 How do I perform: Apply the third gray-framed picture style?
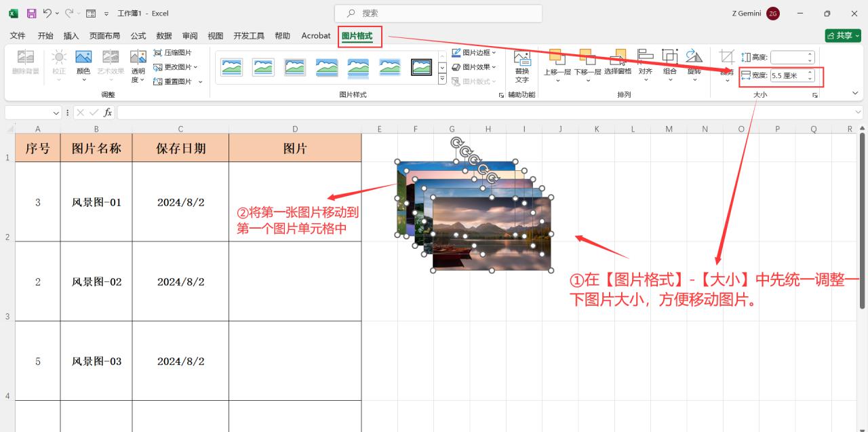click(x=295, y=67)
